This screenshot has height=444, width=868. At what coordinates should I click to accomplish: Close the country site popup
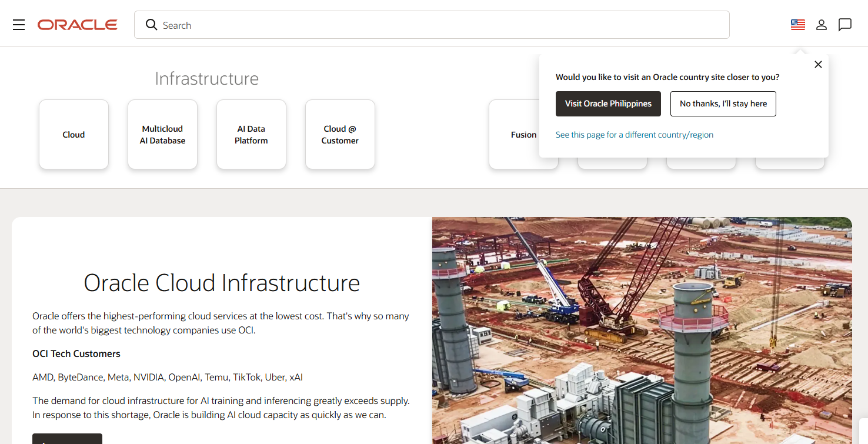[818, 65]
